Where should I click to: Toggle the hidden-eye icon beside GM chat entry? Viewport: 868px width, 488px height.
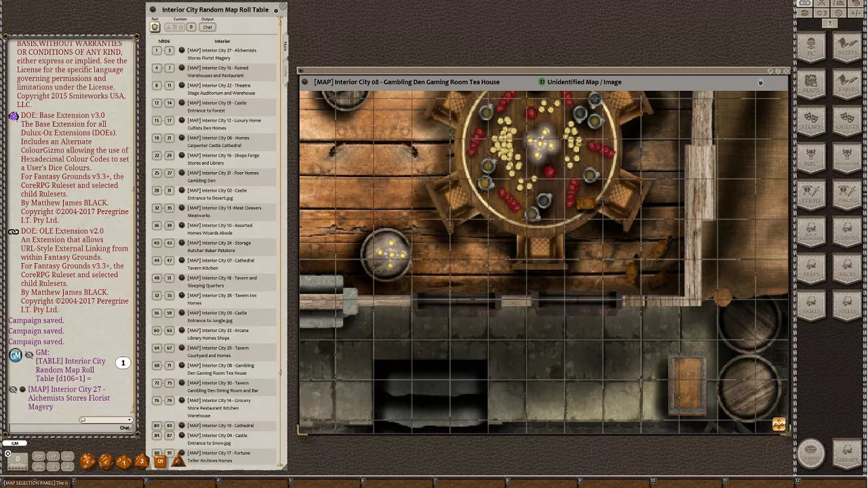click(29, 355)
